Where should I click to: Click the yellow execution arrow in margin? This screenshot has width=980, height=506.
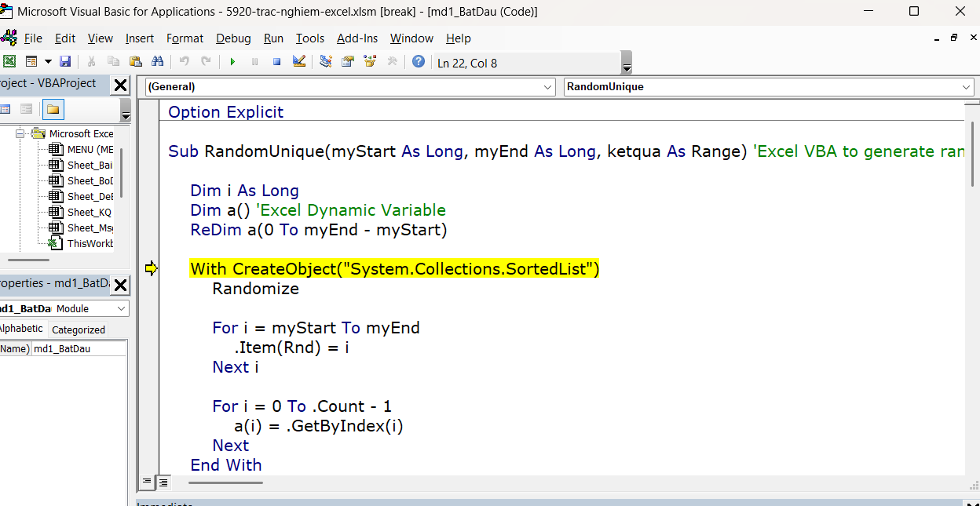[x=151, y=269]
